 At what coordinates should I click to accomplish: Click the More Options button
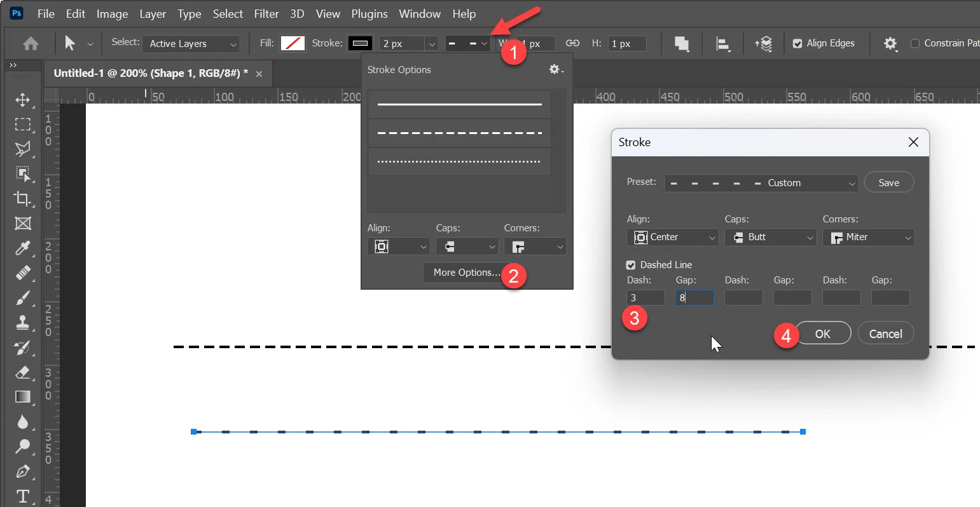pos(466,273)
